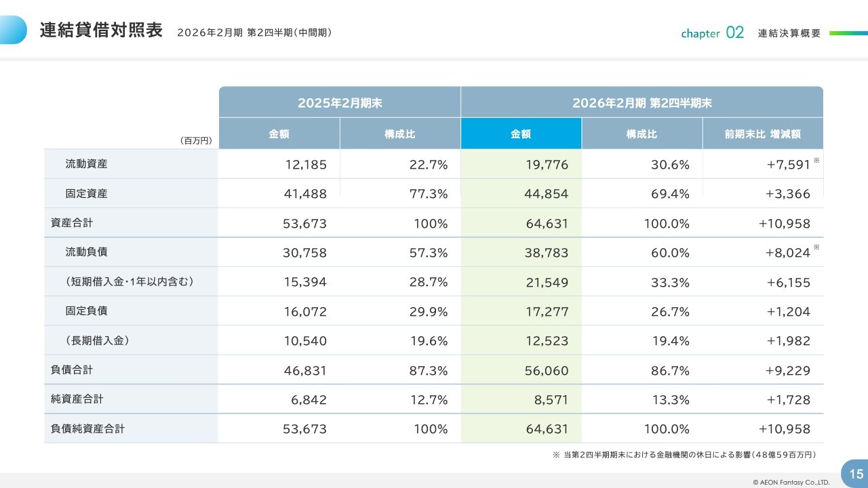Select the 純資産合計 row label
868x488 pixels.
(77, 399)
